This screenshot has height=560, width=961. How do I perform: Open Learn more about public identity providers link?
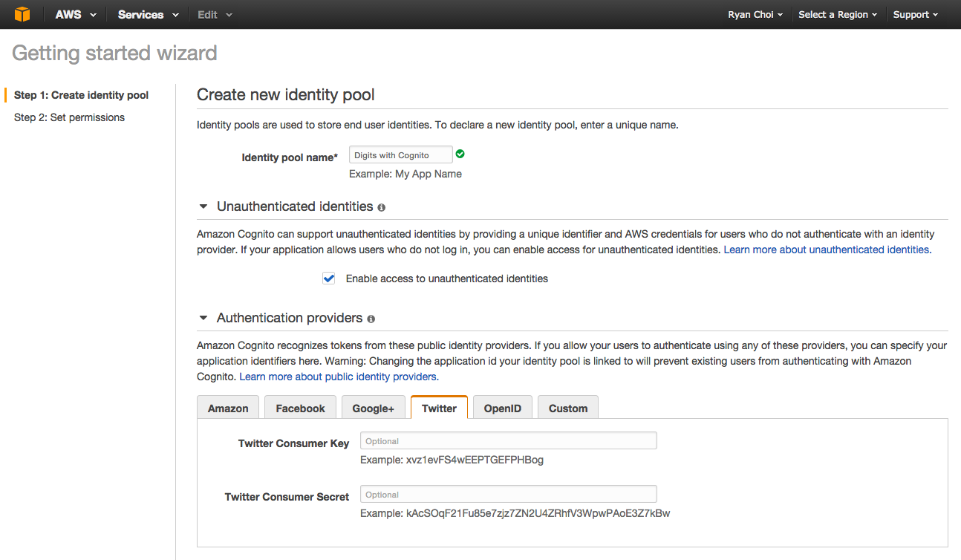coord(339,377)
